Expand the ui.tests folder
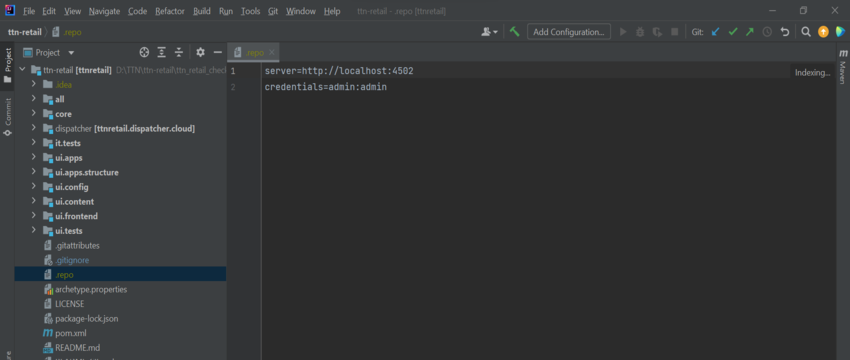Viewport: 850px width, 360px height. point(34,231)
